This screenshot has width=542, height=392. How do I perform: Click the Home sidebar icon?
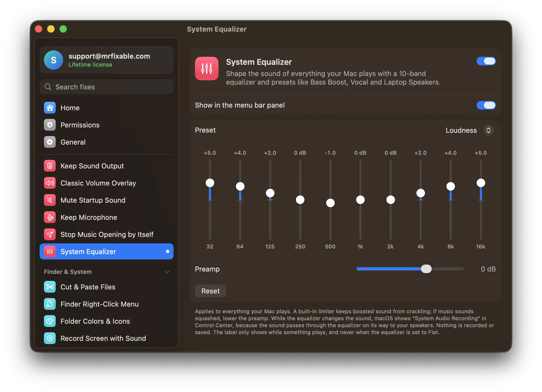pos(50,108)
